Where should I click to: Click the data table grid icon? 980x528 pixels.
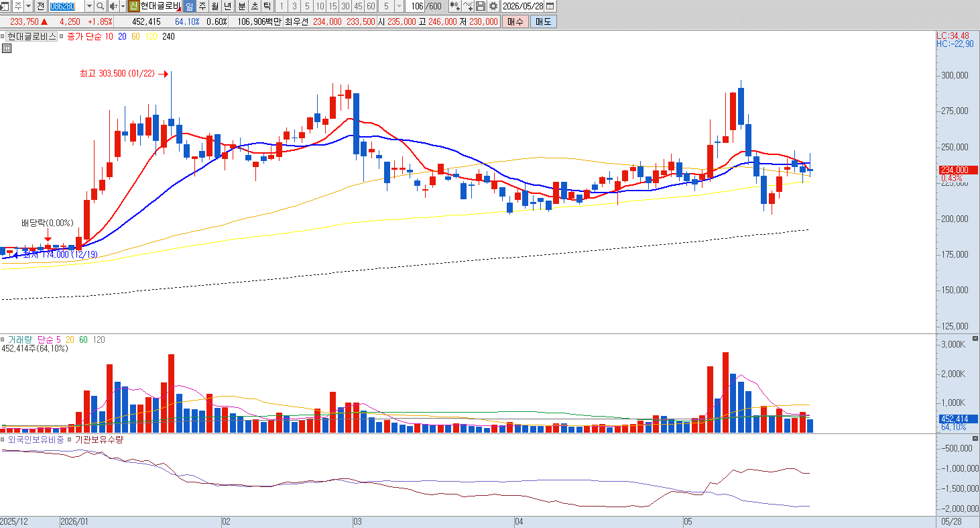click(x=7, y=48)
